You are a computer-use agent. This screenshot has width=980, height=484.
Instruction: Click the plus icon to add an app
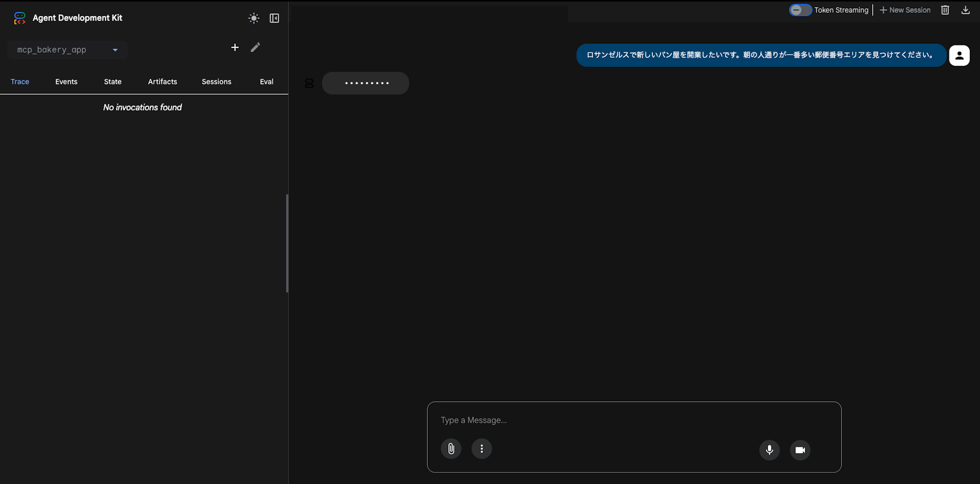coord(235,48)
